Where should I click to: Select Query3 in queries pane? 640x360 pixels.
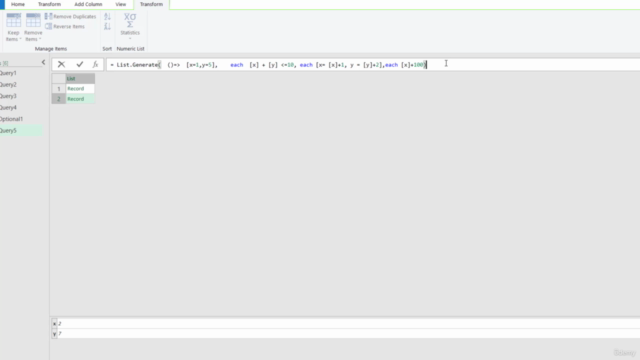pyautogui.click(x=9, y=96)
